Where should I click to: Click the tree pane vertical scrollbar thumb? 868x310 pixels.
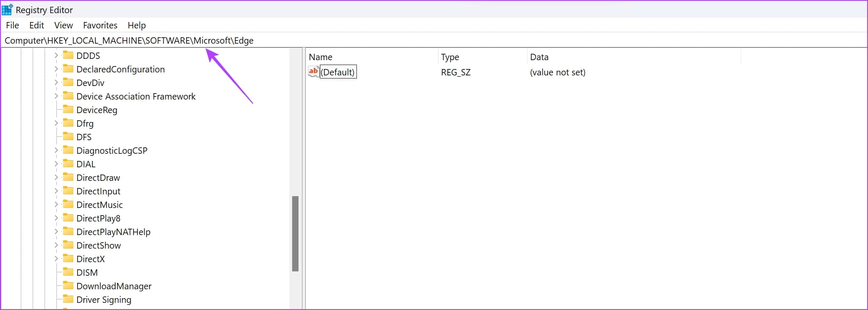295,233
